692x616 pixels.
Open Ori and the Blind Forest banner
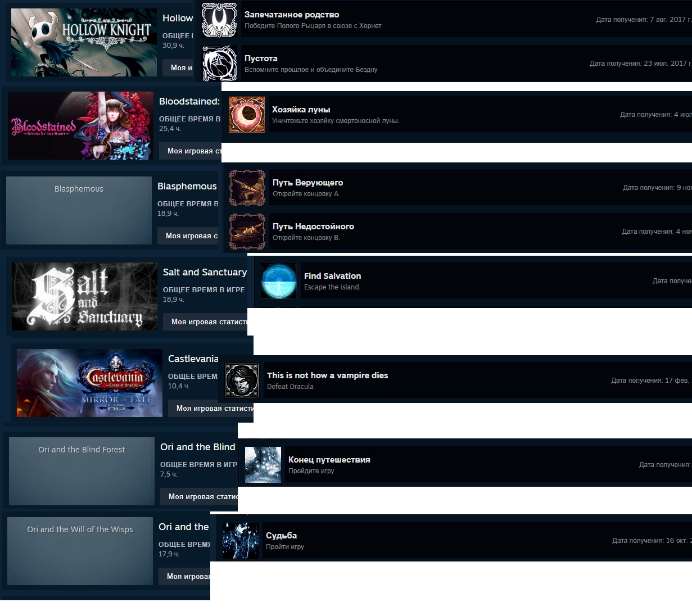tap(82, 471)
